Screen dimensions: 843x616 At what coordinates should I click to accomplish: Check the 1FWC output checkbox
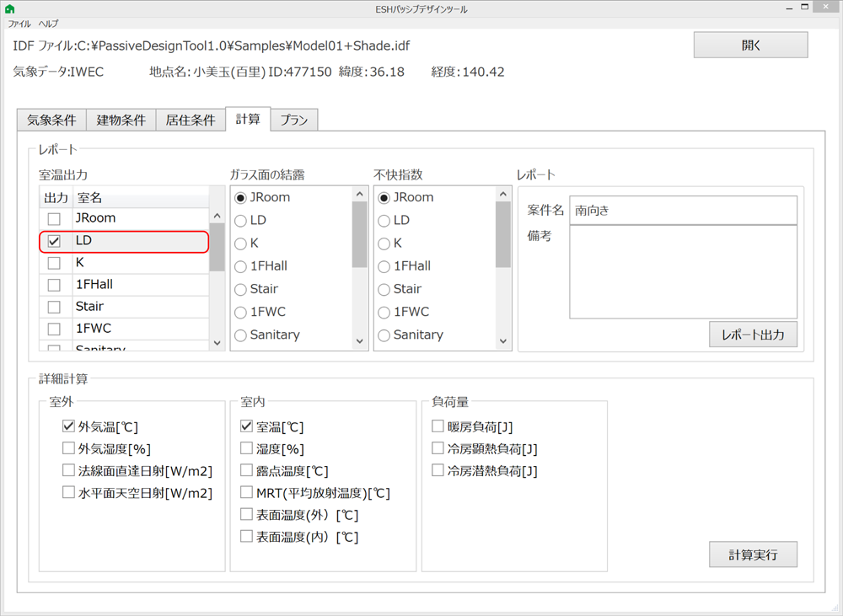point(54,329)
